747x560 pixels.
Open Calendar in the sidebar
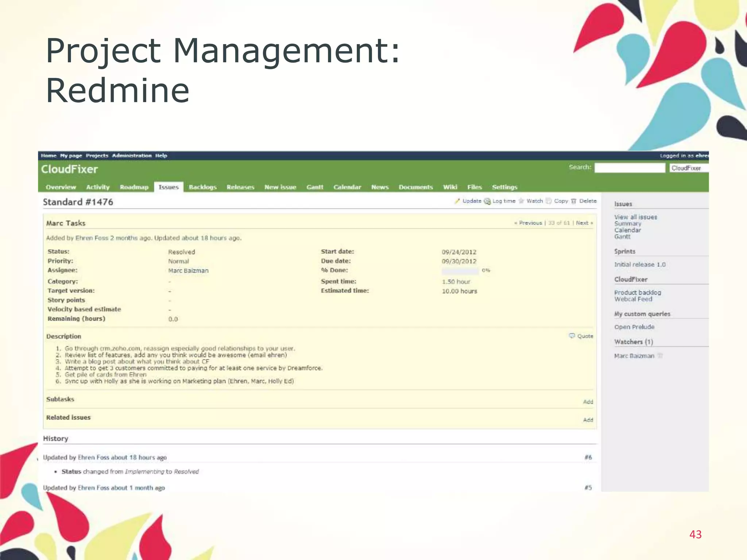click(x=627, y=230)
